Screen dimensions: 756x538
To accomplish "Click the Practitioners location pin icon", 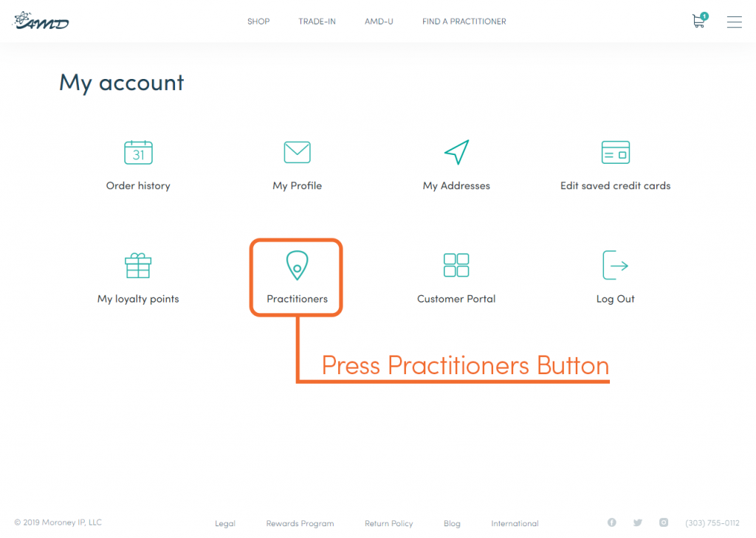I will point(297,265).
